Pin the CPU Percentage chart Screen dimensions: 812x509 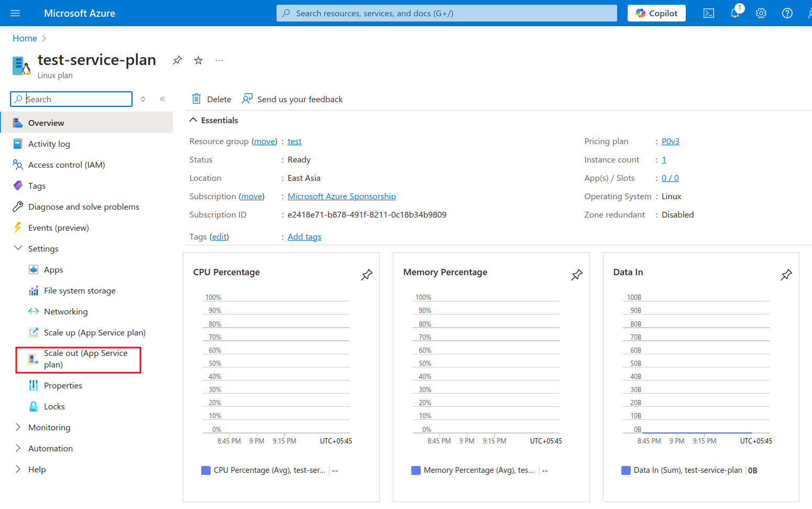[x=367, y=275]
